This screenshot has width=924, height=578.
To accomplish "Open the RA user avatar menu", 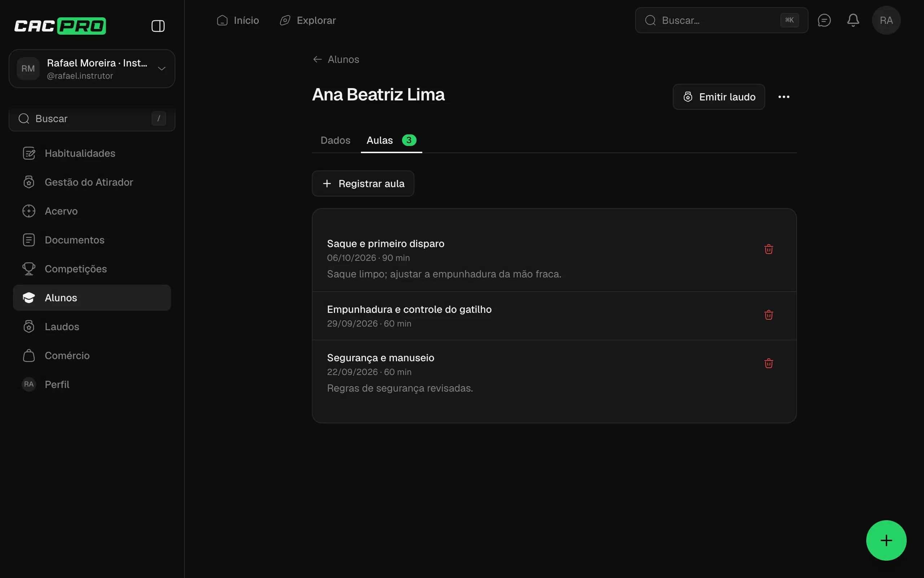I will pos(886,20).
